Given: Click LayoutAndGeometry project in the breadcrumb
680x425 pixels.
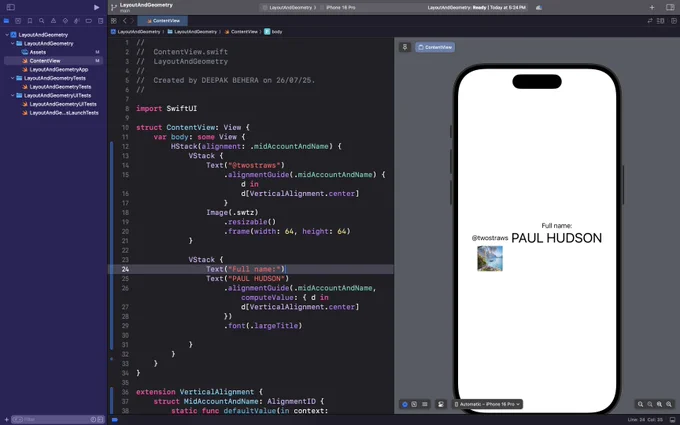Looking at the screenshot, I should click(x=135, y=32).
